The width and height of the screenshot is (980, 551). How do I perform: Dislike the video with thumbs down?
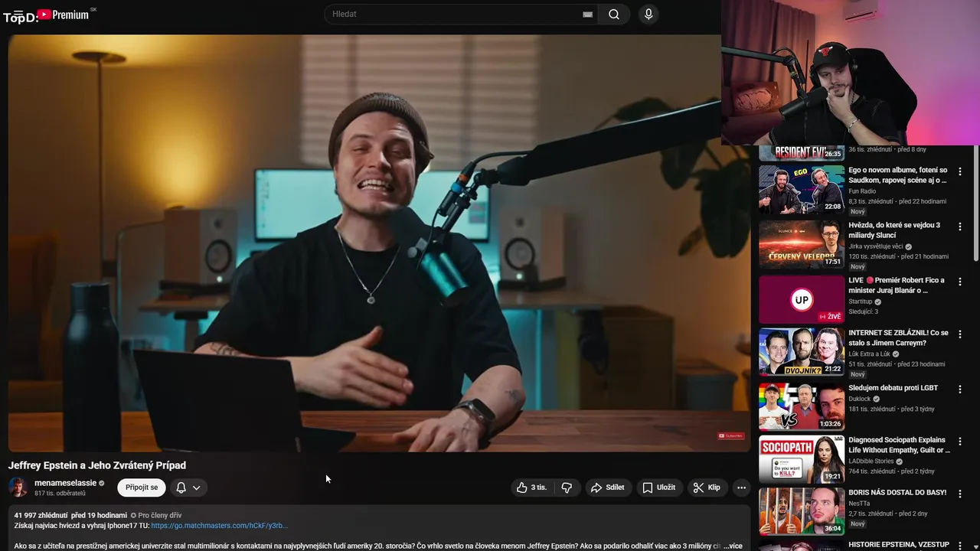pos(567,487)
